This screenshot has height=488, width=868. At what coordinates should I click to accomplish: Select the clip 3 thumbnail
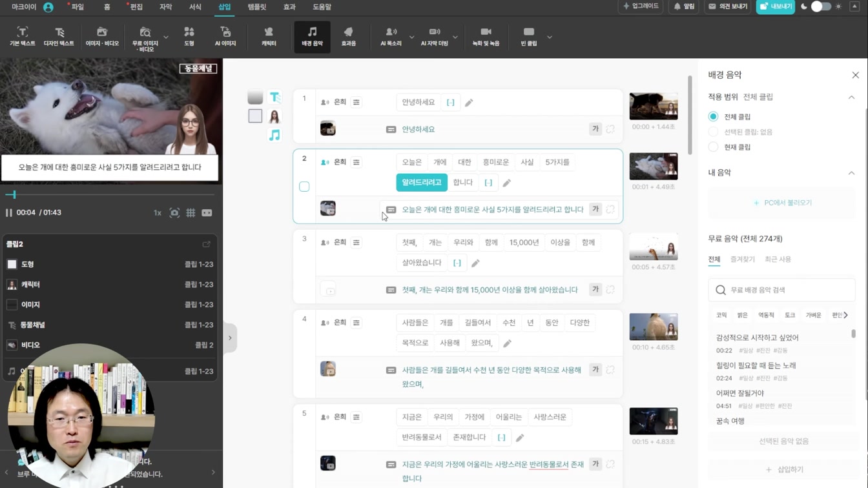point(654,247)
